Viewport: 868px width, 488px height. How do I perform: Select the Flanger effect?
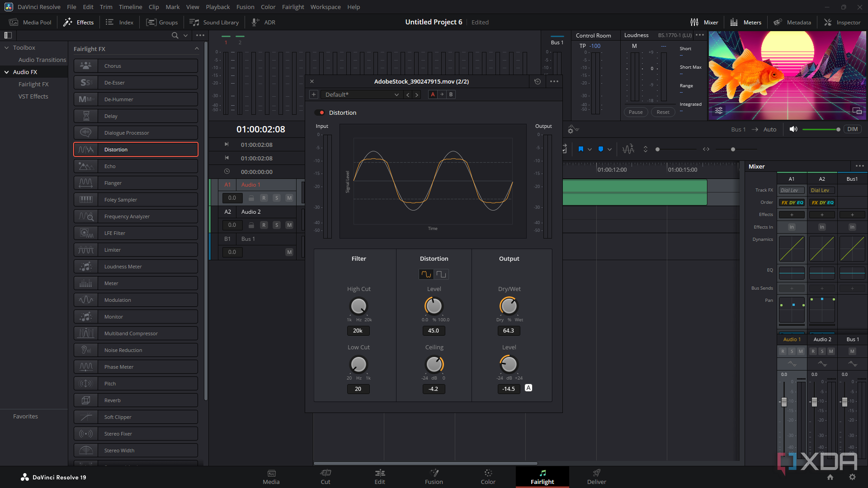coord(136,183)
